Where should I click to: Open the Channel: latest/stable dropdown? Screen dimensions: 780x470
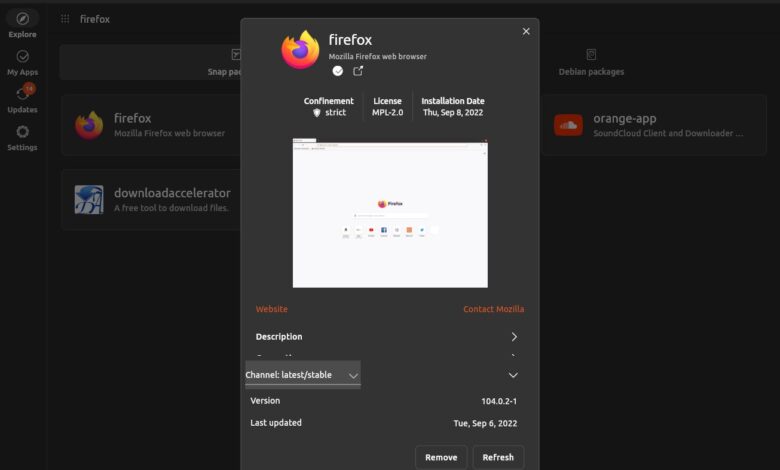(x=303, y=375)
